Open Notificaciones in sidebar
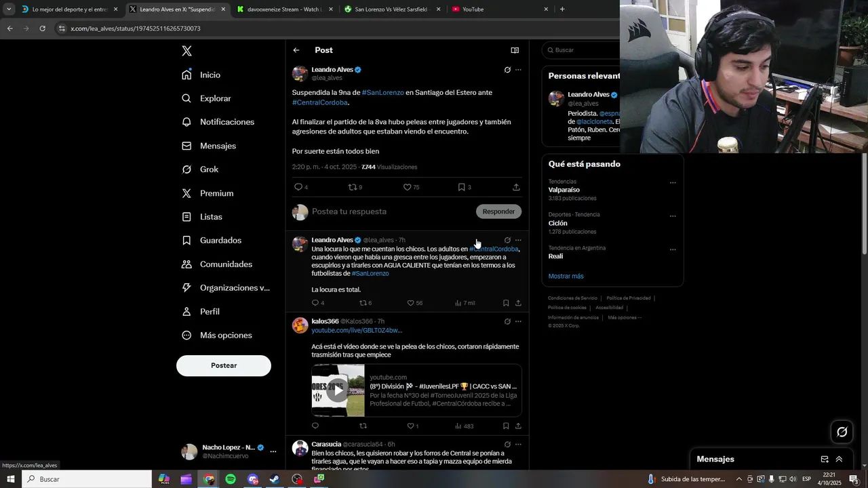The image size is (868, 488). (218, 122)
